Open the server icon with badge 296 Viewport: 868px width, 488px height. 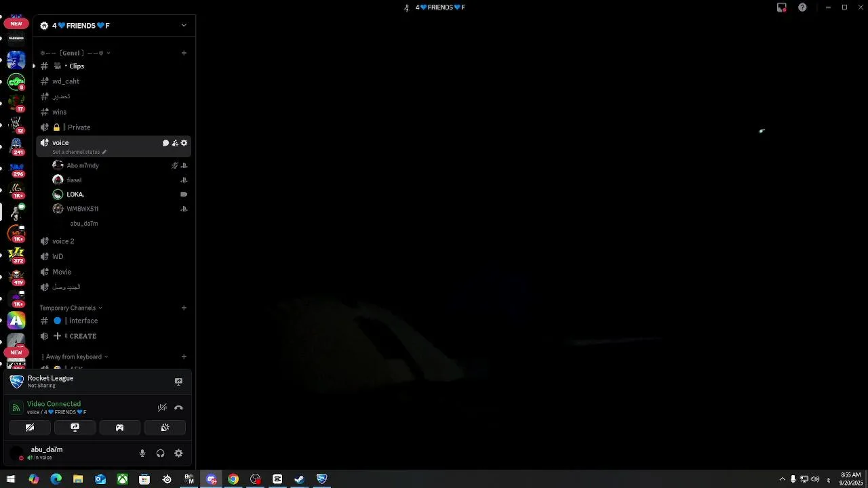coord(16,168)
